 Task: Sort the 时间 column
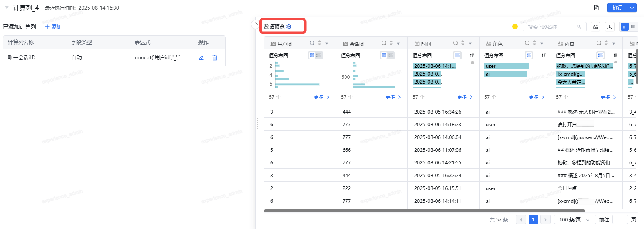point(463,43)
